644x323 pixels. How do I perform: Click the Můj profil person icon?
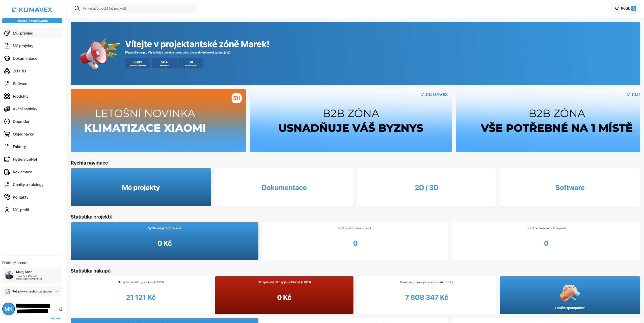7,210
